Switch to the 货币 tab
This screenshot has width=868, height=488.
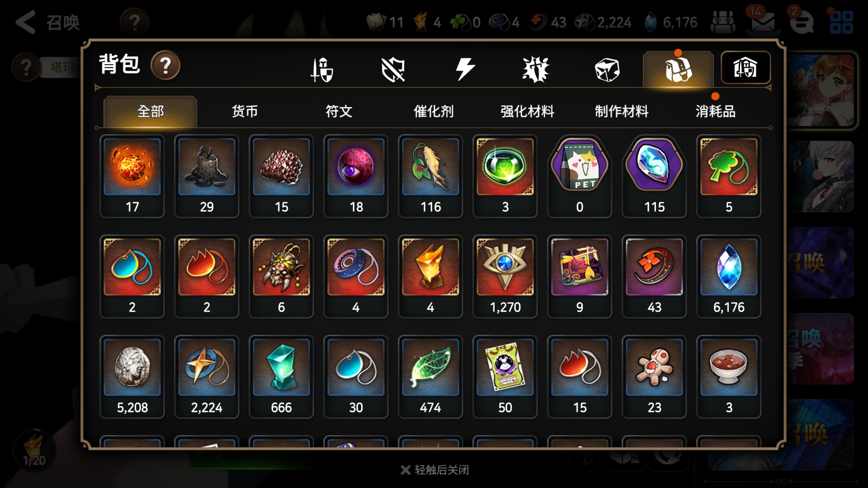coord(245,111)
